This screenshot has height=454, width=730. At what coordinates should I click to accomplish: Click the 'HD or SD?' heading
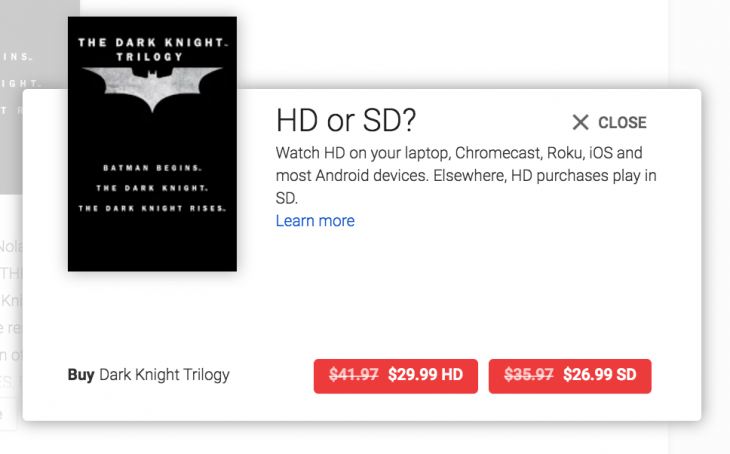(345, 120)
